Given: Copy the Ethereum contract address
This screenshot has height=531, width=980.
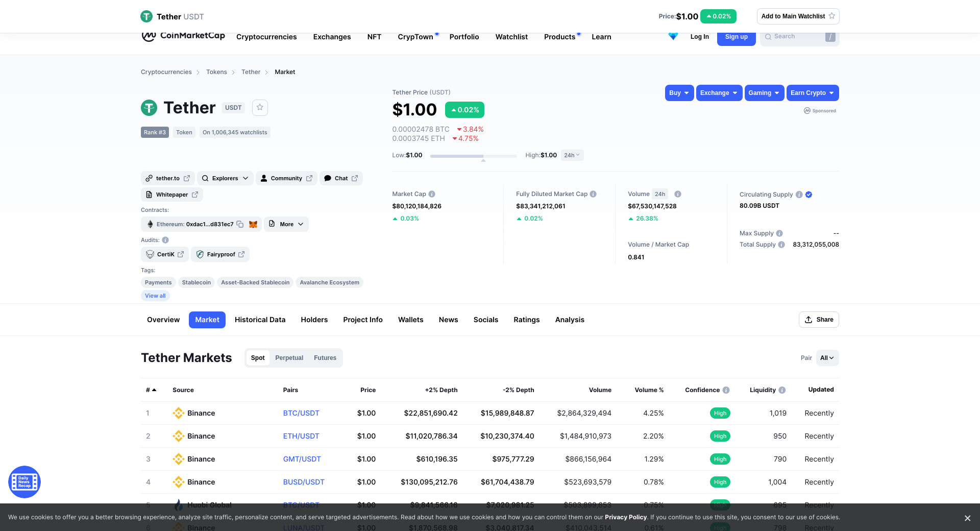Looking at the screenshot, I should pos(240,224).
